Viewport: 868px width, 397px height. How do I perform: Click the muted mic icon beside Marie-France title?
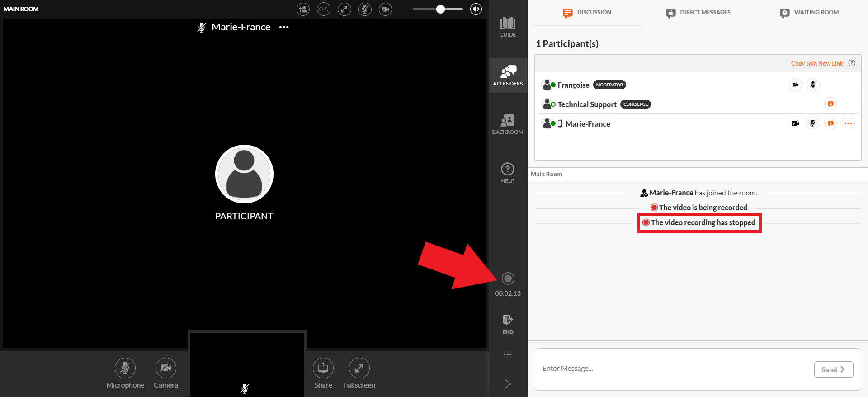pos(202,28)
